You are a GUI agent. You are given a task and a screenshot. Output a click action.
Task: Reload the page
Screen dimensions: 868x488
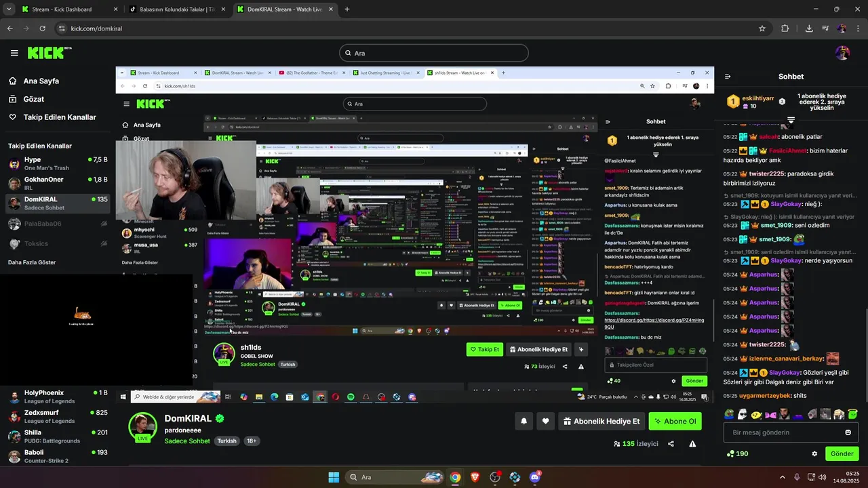[x=43, y=28]
